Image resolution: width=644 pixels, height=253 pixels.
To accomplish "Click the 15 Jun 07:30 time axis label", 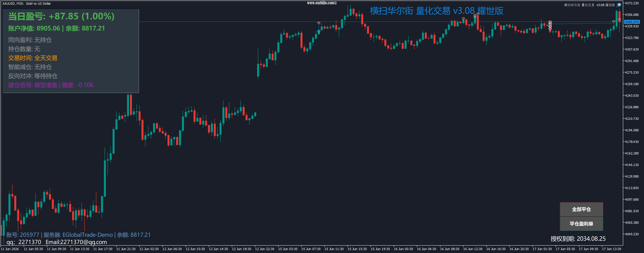I will click(311, 249).
